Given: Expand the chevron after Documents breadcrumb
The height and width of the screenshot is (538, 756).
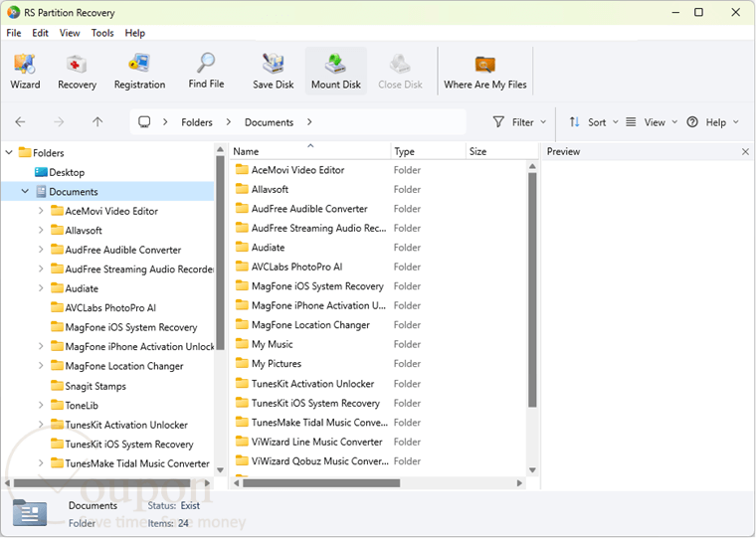Looking at the screenshot, I should click(x=309, y=122).
